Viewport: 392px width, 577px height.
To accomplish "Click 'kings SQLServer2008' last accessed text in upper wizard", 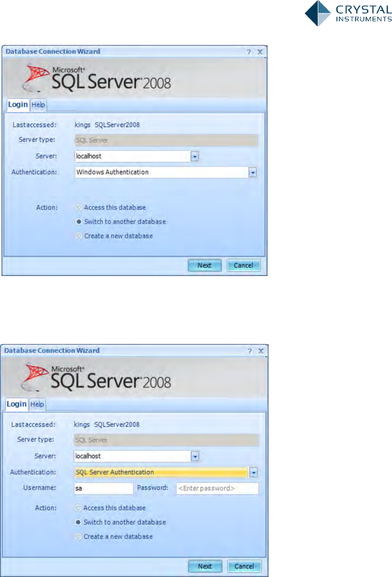I will [x=107, y=124].
